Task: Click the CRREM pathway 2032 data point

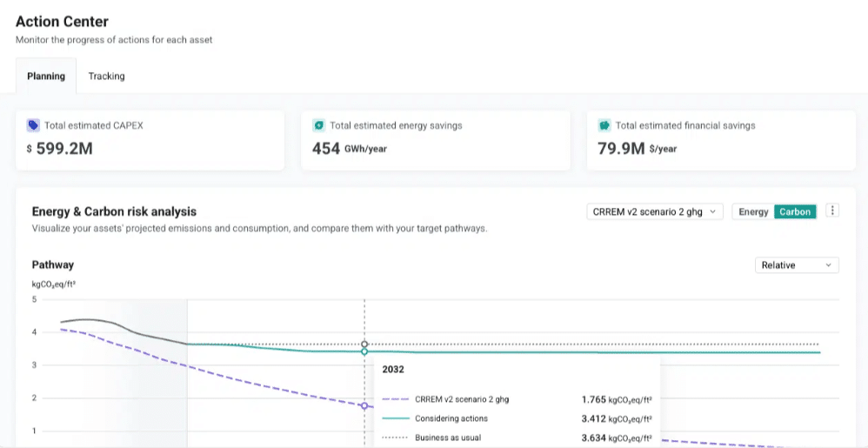Action: 364,406
